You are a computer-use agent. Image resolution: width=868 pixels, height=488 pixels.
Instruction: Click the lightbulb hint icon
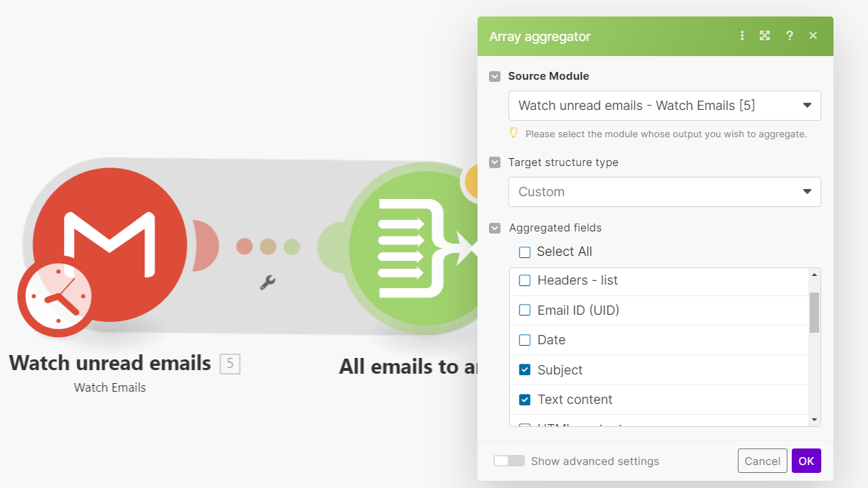pyautogui.click(x=513, y=133)
